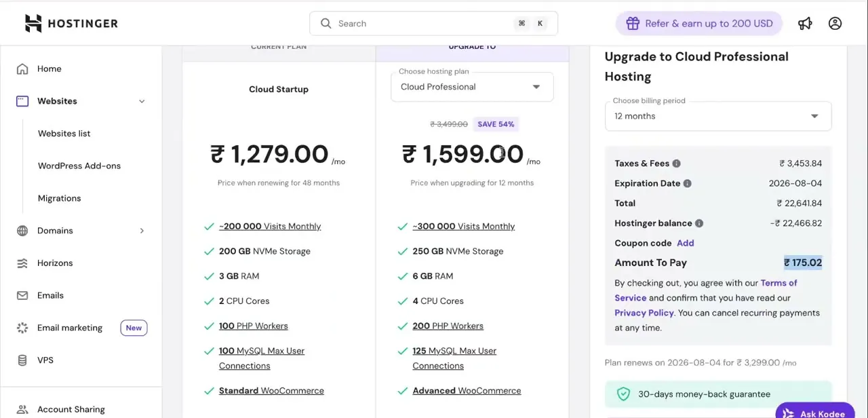The image size is (868, 418).
Task: Click the ₹ 1,279.00 current plan price
Action: coord(269,155)
